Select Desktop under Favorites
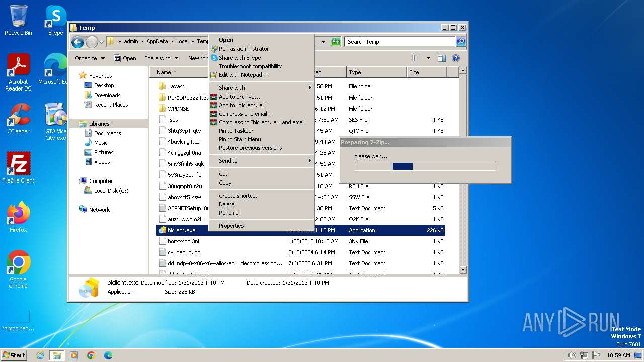 pyautogui.click(x=104, y=85)
